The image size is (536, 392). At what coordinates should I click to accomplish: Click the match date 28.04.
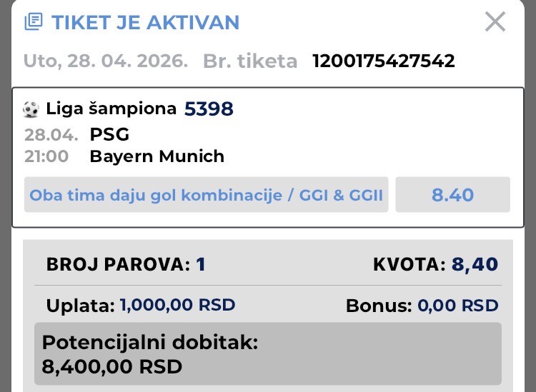click(x=48, y=134)
